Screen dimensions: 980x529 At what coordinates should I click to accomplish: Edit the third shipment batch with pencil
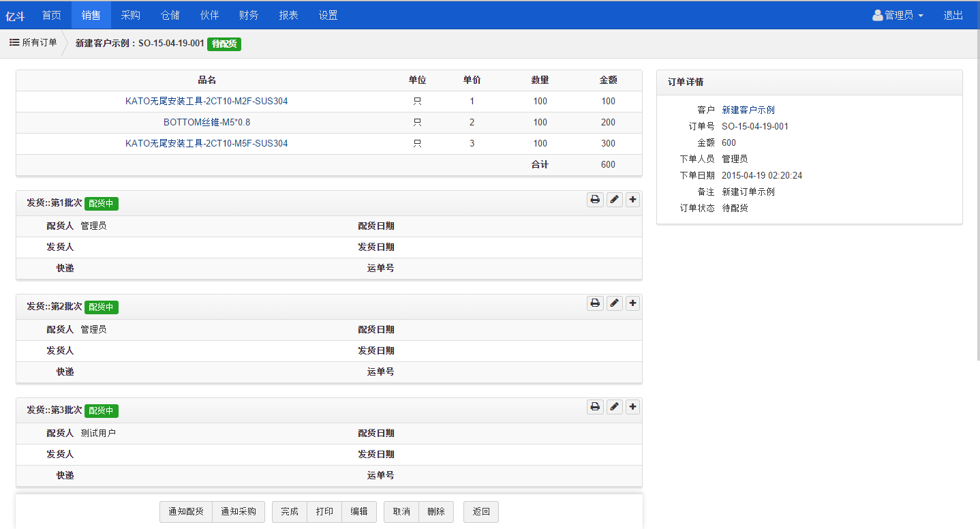pyautogui.click(x=614, y=407)
